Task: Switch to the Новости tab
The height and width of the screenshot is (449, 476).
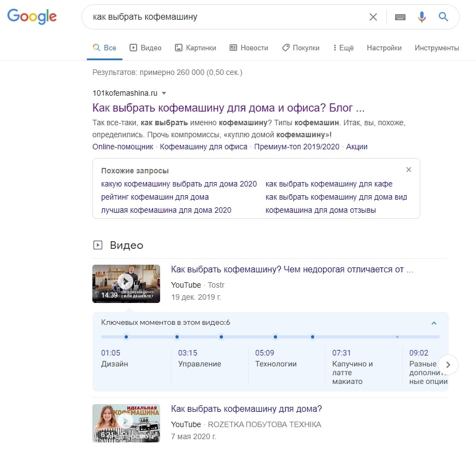Action: pos(249,48)
